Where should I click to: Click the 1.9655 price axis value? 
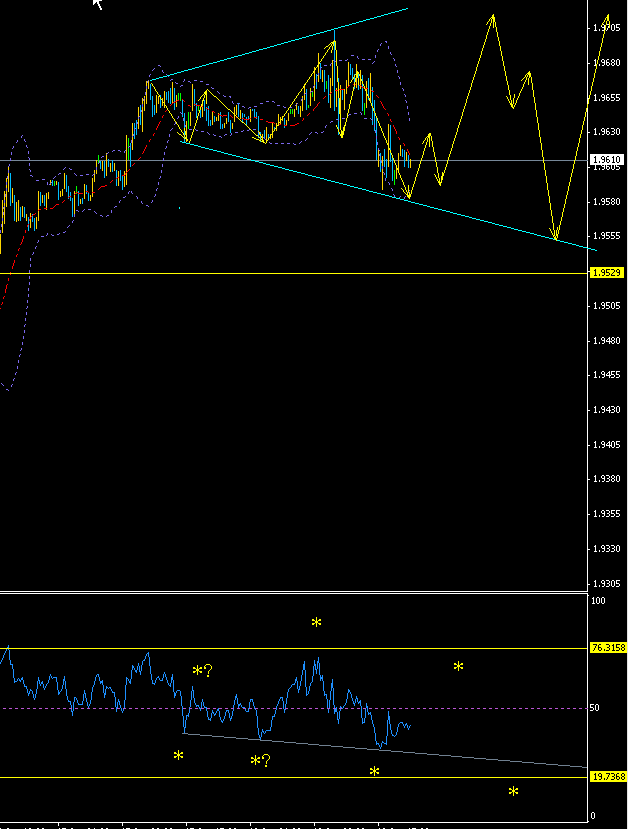[x=607, y=97]
